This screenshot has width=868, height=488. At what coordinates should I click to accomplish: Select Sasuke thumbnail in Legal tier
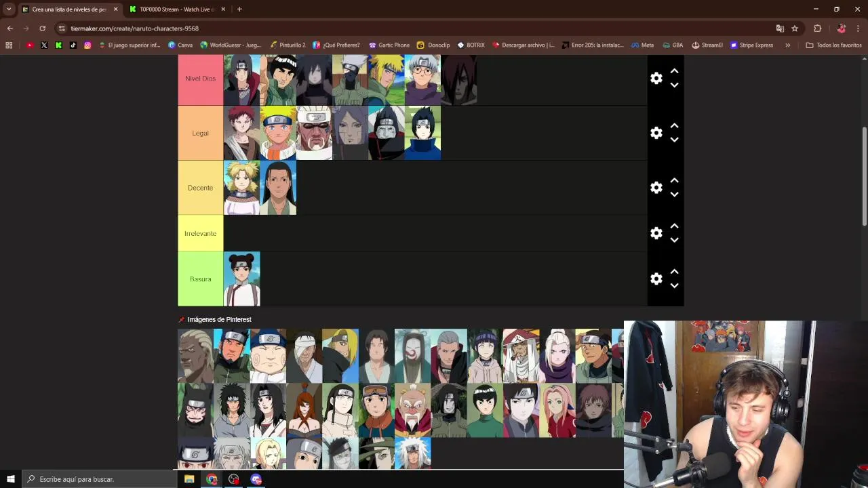[423, 133]
